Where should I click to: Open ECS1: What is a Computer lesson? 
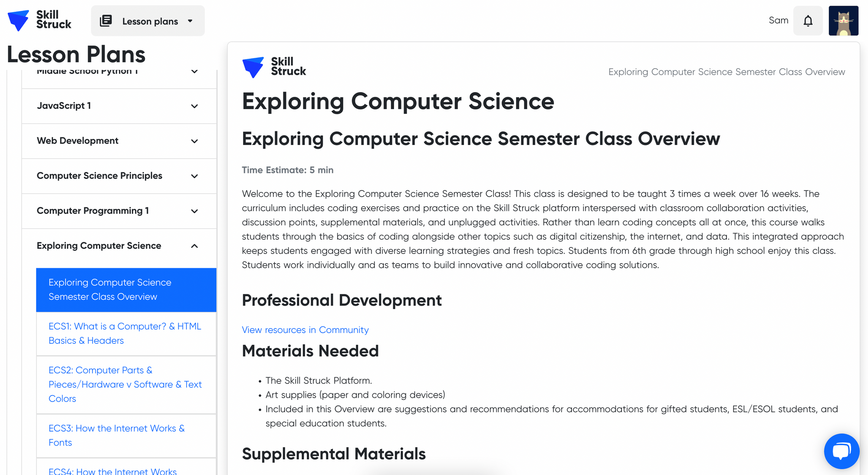pyautogui.click(x=126, y=333)
